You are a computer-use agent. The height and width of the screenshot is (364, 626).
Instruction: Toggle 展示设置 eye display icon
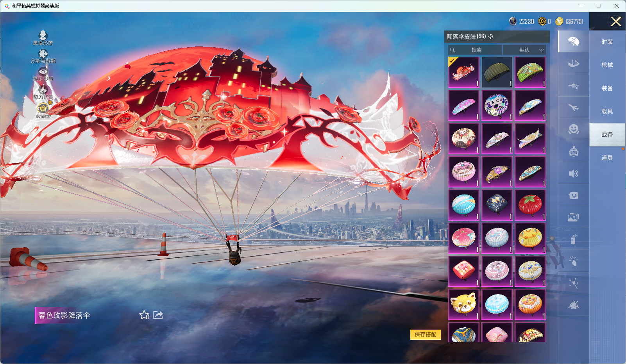tap(43, 72)
